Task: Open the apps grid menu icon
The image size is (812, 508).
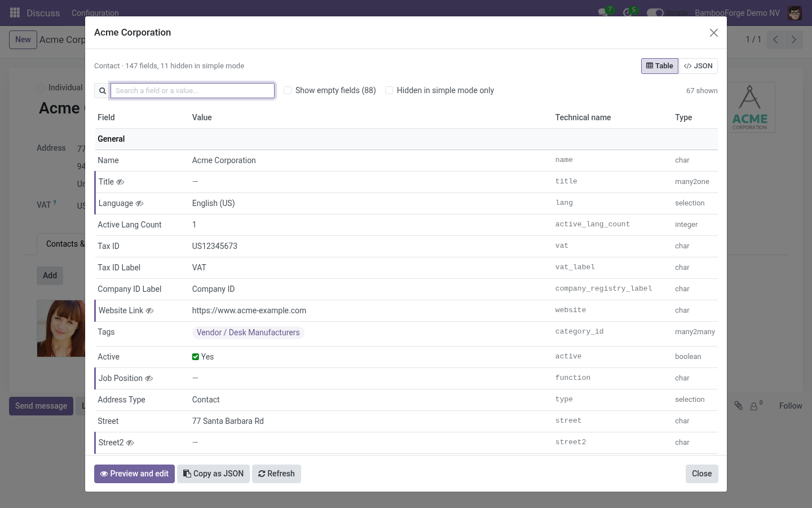Action: (15, 12)
